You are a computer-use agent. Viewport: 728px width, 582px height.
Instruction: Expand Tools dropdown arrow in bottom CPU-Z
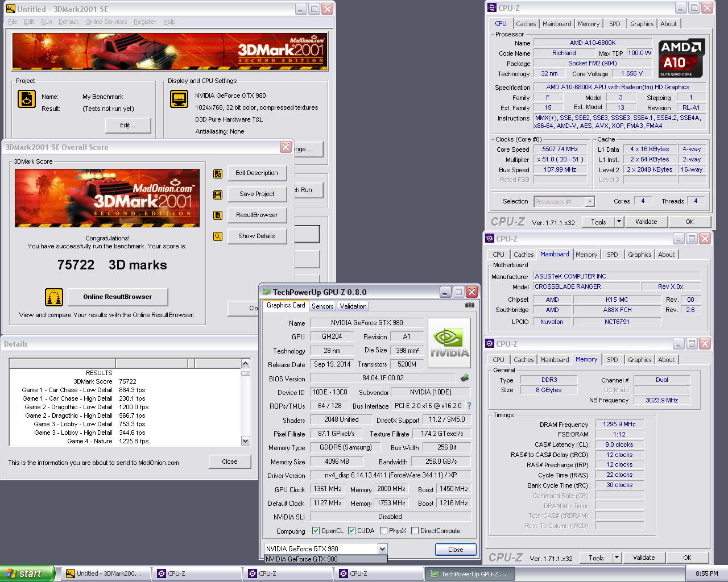617,558
